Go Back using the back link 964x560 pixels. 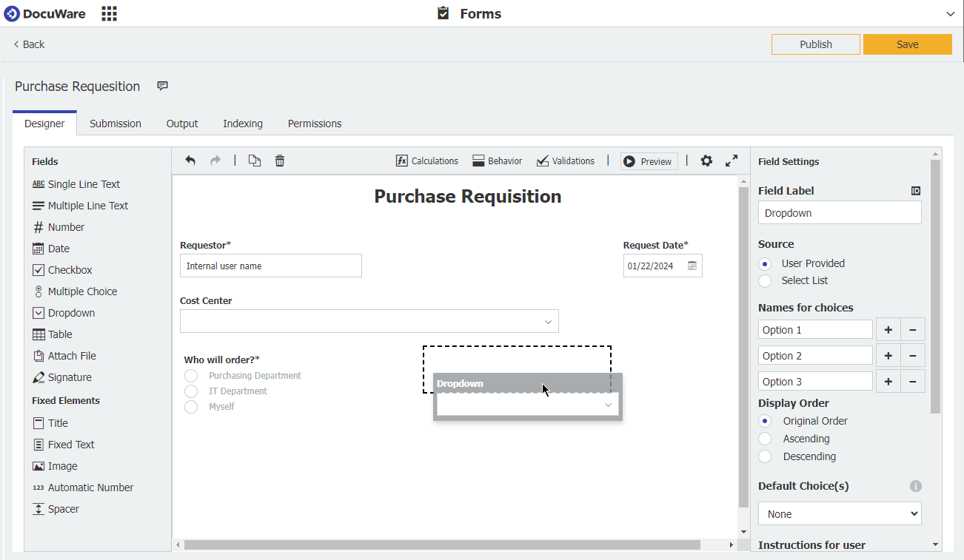tap(27, 44)
